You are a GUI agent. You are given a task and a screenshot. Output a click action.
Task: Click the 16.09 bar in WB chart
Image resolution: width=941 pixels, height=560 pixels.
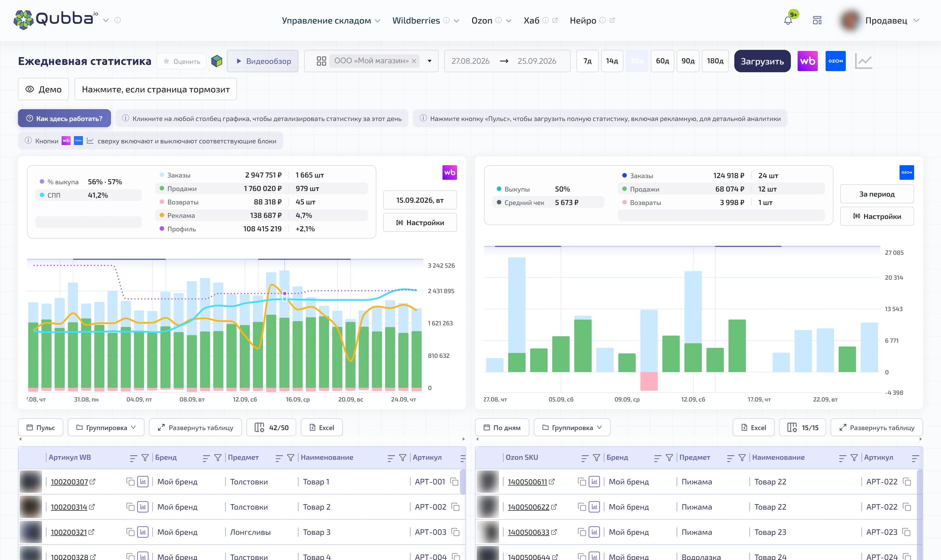pyautogui.click(x=297, y=338)
